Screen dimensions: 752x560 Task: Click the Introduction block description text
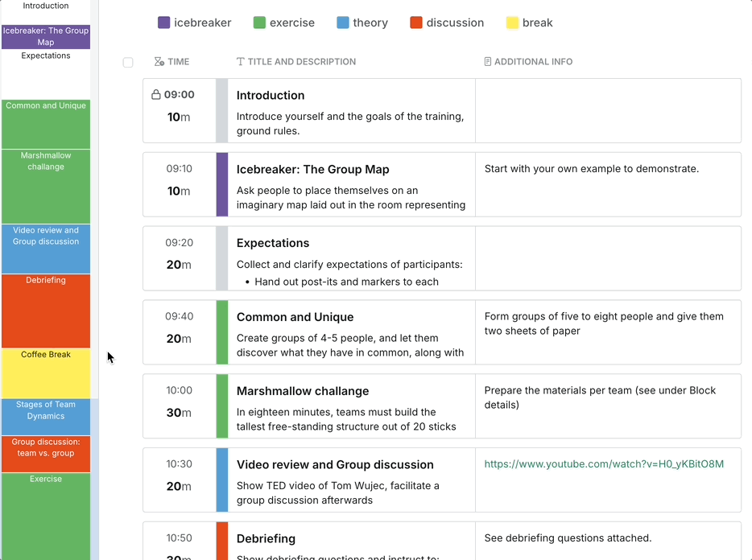pyautogui.click(x=349, y=123)
